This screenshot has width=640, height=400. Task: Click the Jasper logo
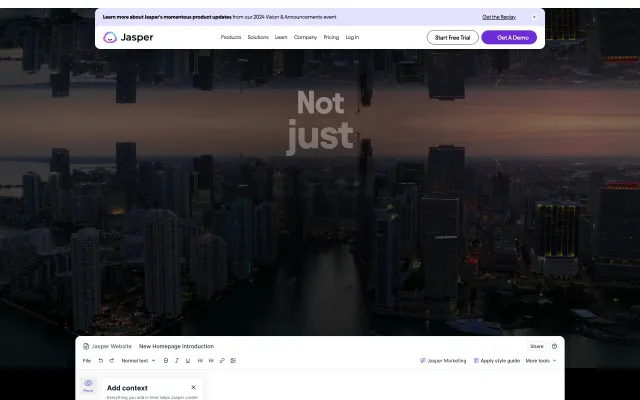click(x=128, y=37)
